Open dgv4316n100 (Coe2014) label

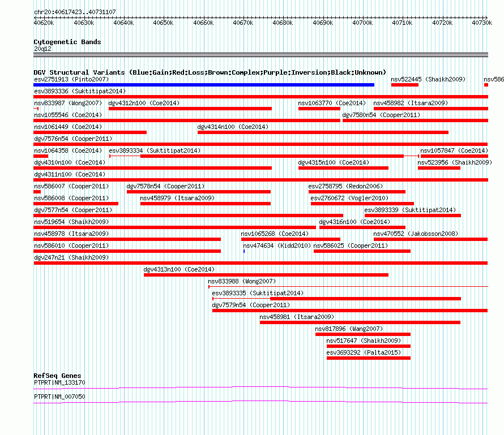pos(354,222)
